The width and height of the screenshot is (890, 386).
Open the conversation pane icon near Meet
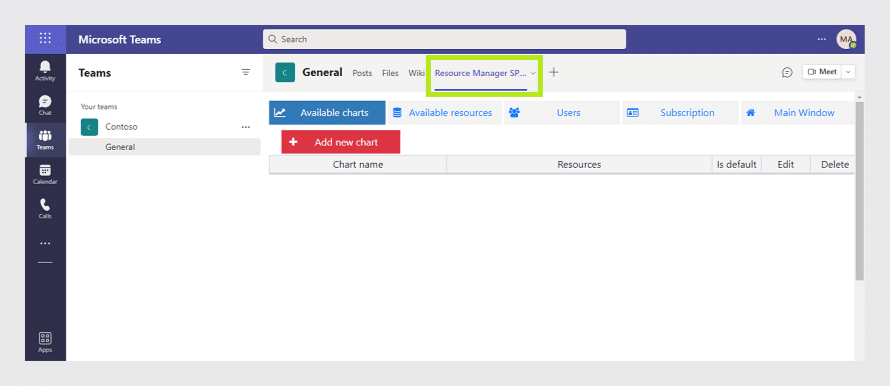tap(787, 72)
